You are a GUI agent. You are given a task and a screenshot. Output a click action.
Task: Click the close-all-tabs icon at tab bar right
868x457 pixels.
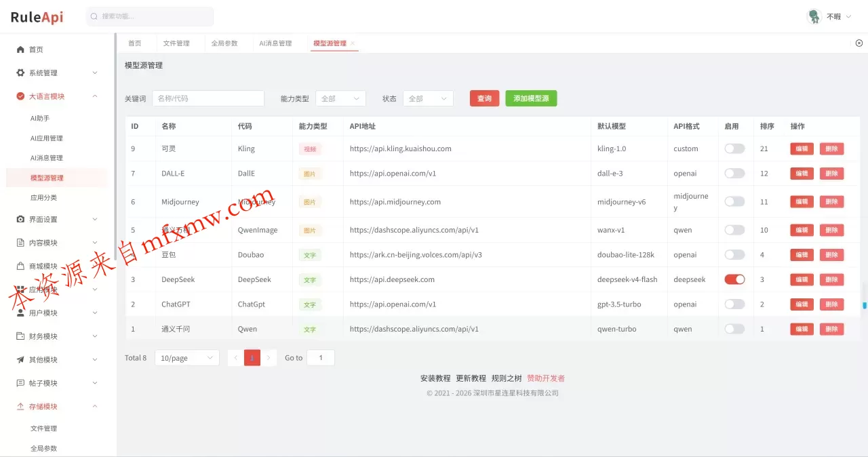pyautogui.click(x=859, y=43)
